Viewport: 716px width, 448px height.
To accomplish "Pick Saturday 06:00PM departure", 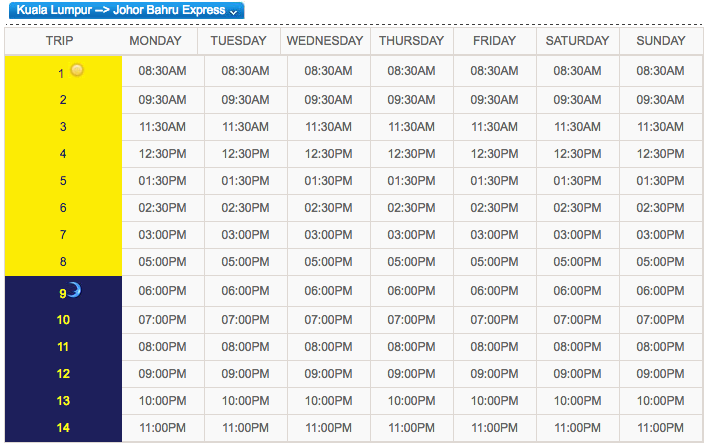I will point(578,291).
